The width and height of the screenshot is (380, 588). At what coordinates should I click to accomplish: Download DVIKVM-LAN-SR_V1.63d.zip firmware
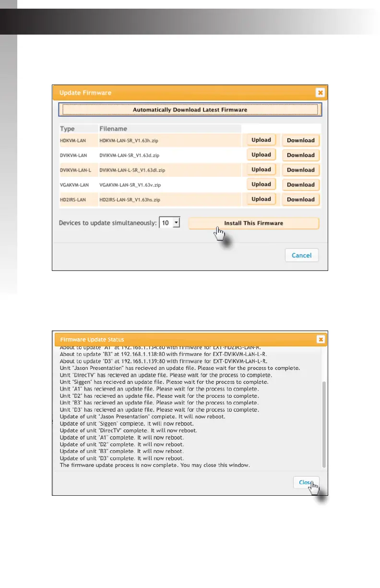click(301, 156)
